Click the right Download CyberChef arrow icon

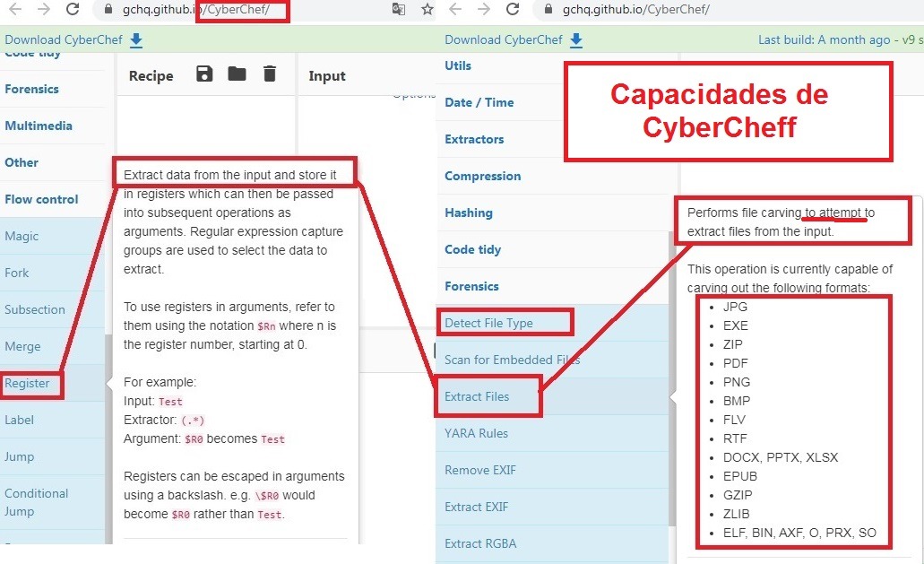576,40
